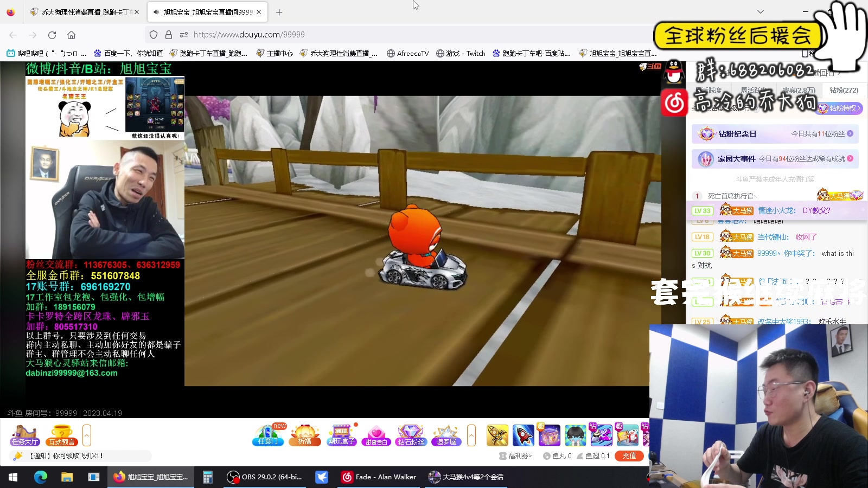Image resolution: width=868 pixels, height=488 pixels.
Task: Open the AfreecaTV bookmark
Action: coord(407,53)
